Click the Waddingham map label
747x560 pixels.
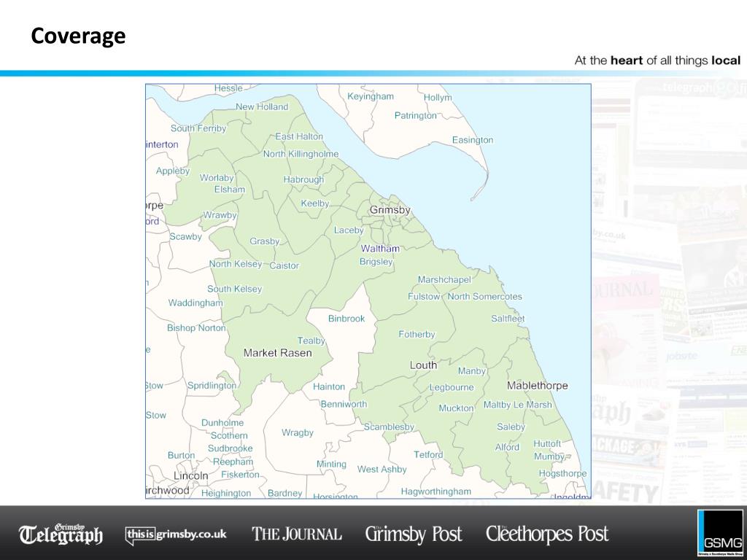(196, 303)
